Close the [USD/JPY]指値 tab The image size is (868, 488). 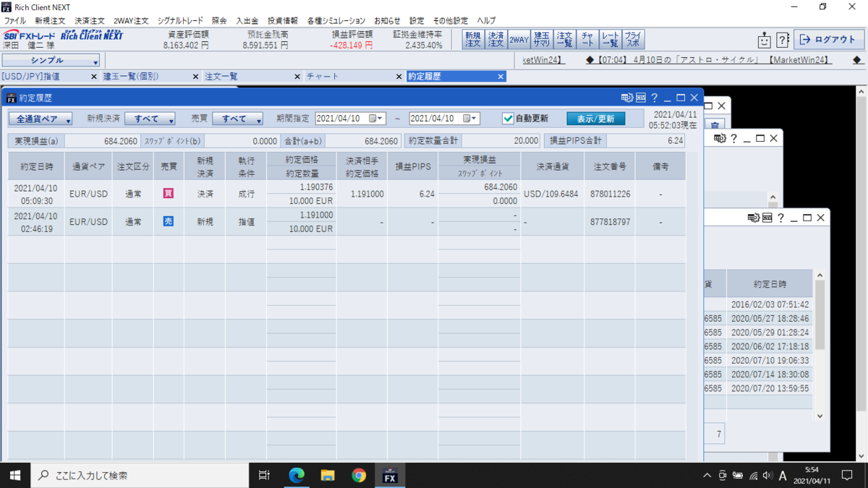tap(94, 76)
